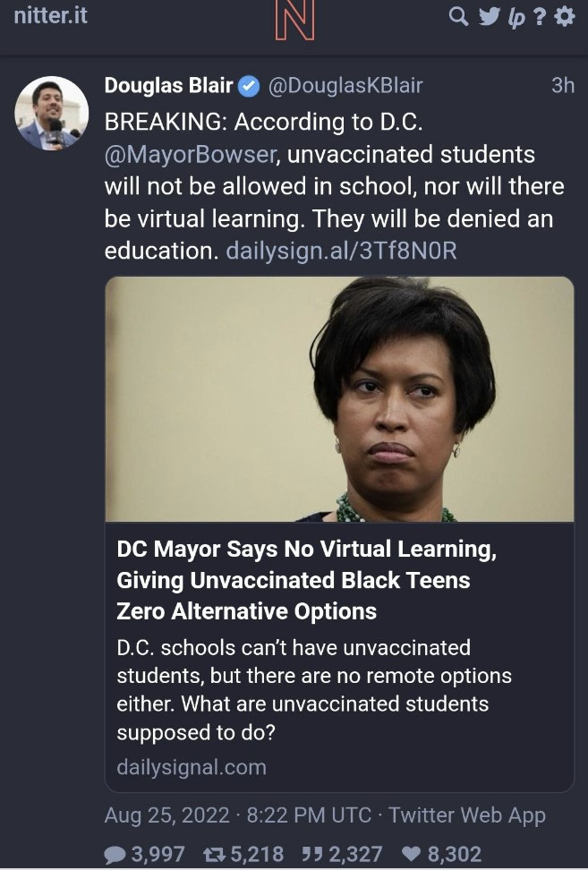The image size is (588, 870).
Task: Click the retweet icon count 5,218
Action: [243, 853]
